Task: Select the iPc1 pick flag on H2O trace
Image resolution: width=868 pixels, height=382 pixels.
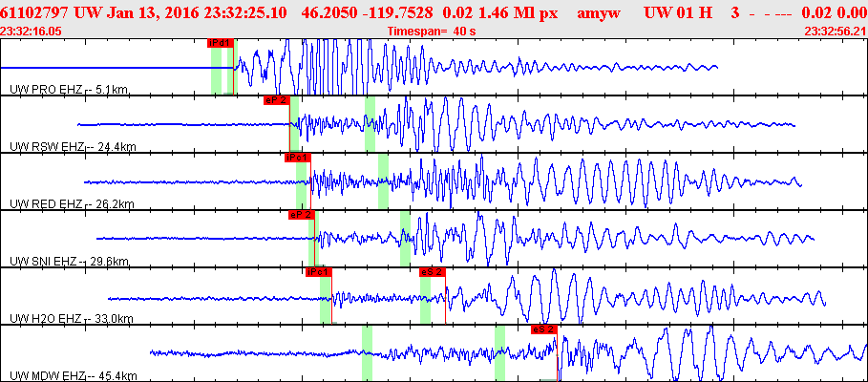Action: click(318, 272)
